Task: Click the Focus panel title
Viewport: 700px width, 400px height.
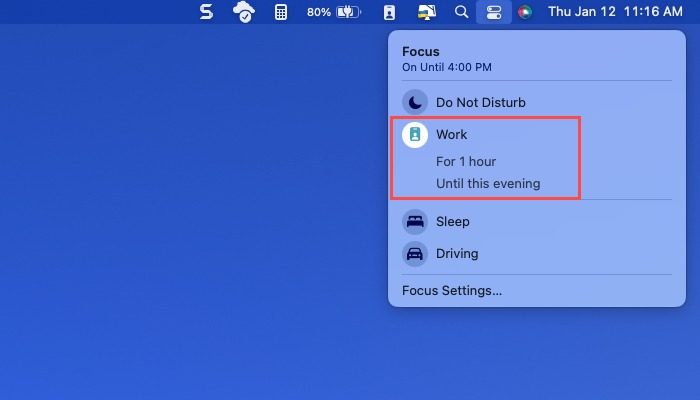Action: point(421,51)
